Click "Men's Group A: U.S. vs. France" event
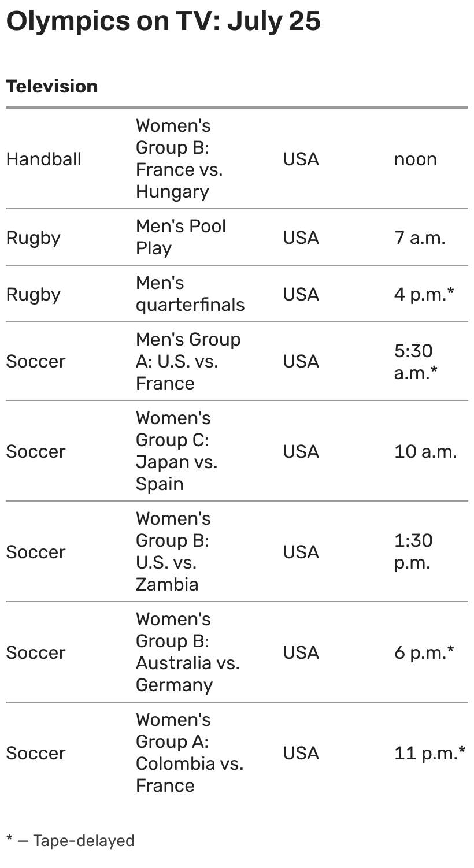The width and height of the screenshot is (474, 868). (187, 361)
